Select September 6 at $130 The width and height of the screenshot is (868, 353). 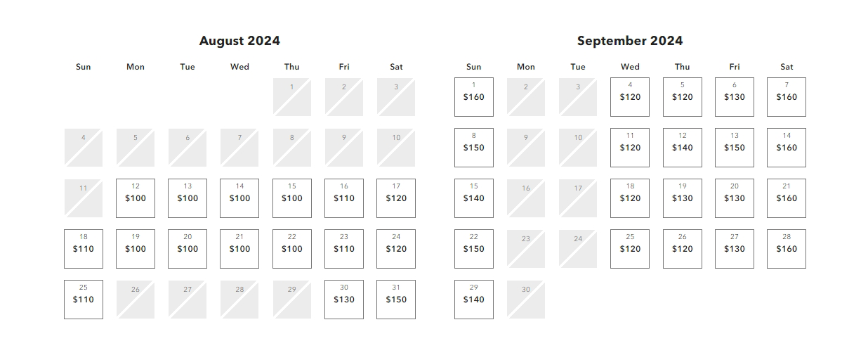[735, 97]
